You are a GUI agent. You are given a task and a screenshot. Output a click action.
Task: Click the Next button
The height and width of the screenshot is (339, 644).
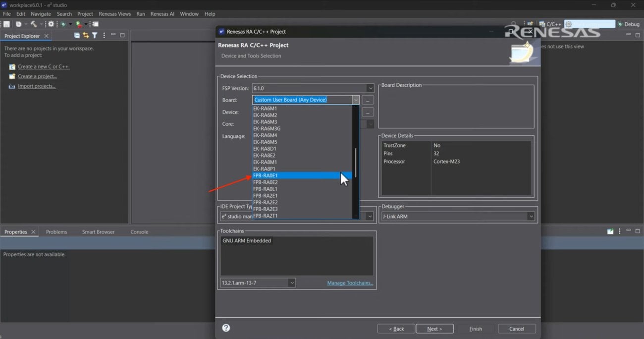coord(434,329)
